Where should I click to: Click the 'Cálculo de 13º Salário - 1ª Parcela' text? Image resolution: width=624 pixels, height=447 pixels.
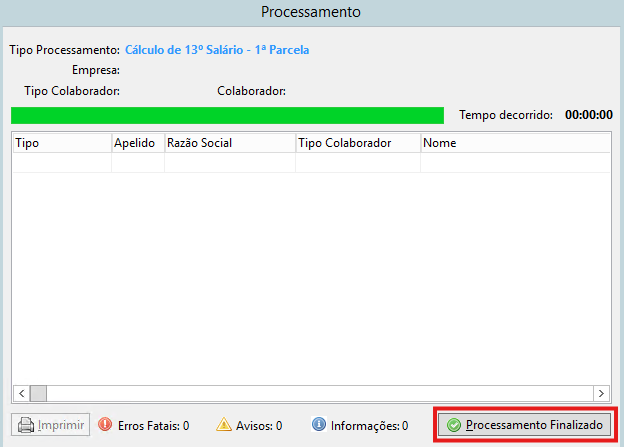click(217, 50)
